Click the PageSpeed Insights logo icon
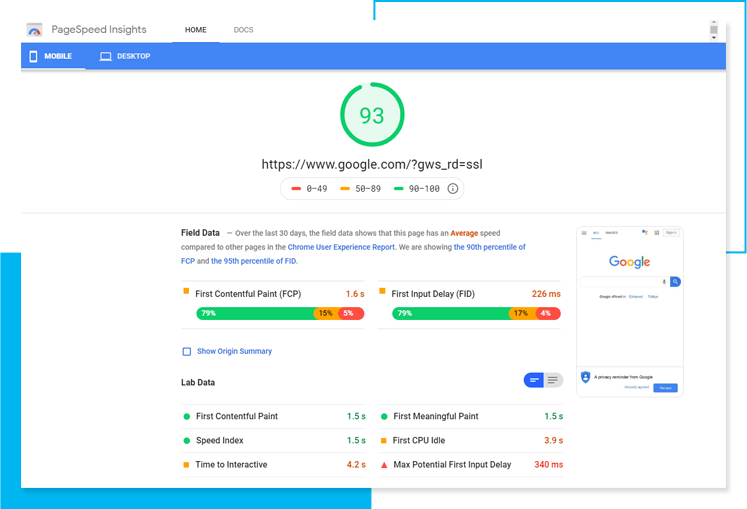The height and width of the screenshot is (509, 747). [34, 30]
